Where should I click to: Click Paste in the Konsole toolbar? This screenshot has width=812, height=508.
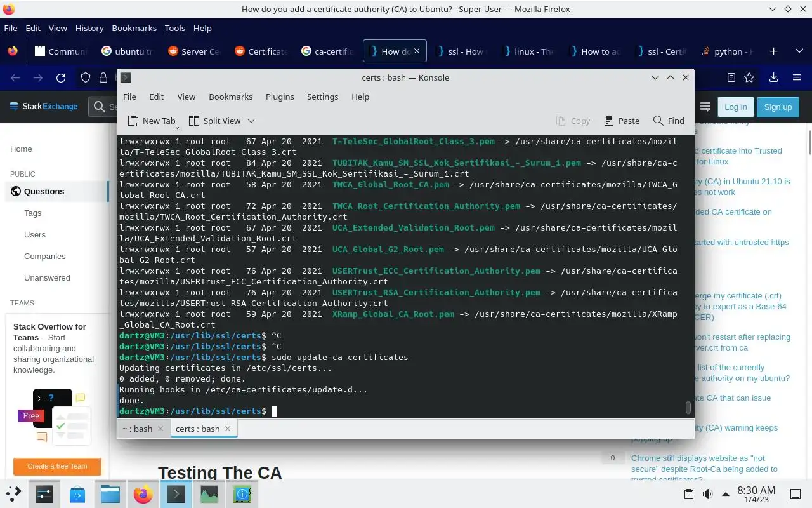(x=622, y=121)
